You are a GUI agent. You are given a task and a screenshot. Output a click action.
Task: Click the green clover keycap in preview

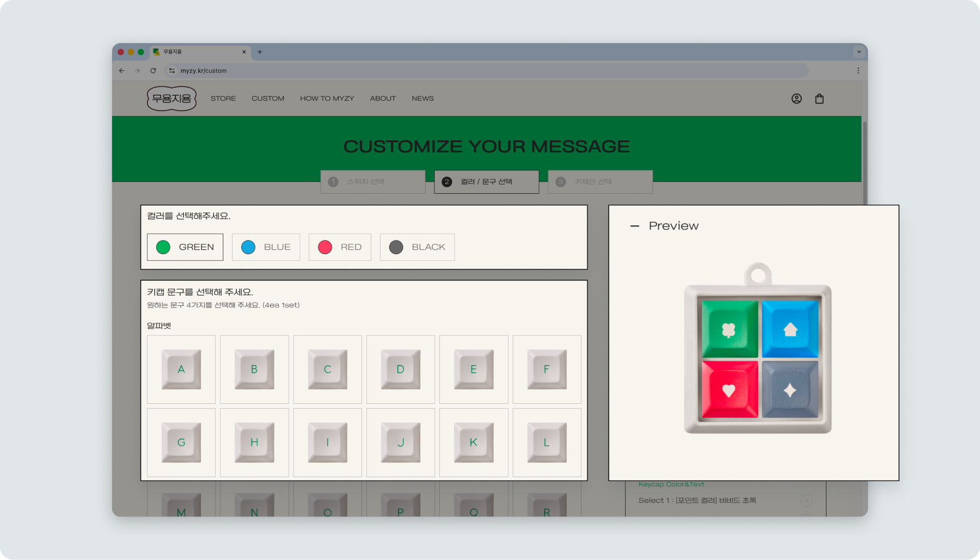point(730,329)
